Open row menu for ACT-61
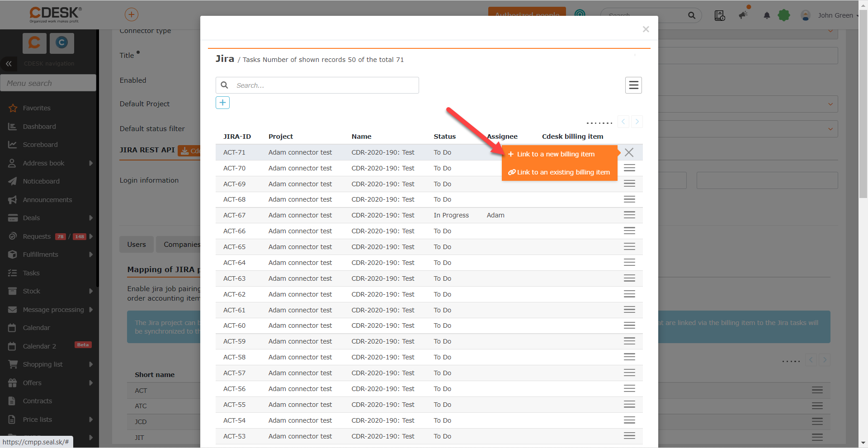Image resolution: width=868 pixels, height=448 pixels. point(629,310)
